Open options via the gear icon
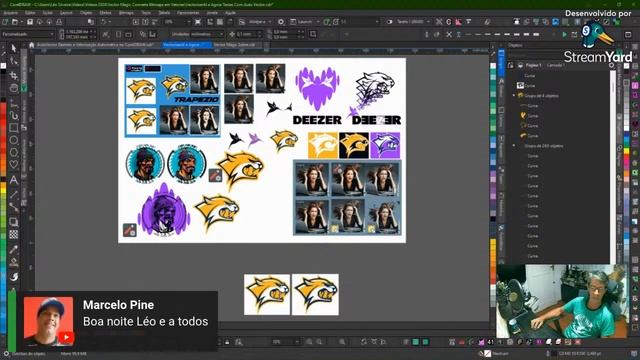The height and width of the screenshot is (360, 640). (281, 22)
